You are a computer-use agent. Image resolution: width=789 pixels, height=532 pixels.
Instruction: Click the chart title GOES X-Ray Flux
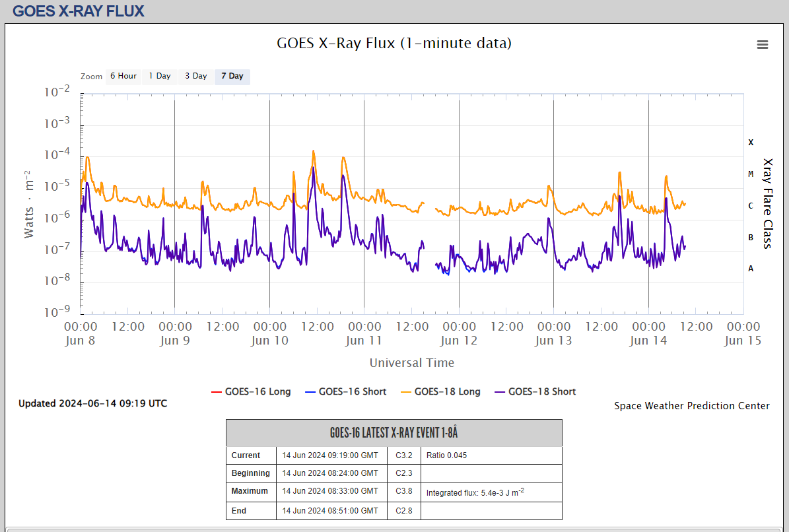pos(394,44)
